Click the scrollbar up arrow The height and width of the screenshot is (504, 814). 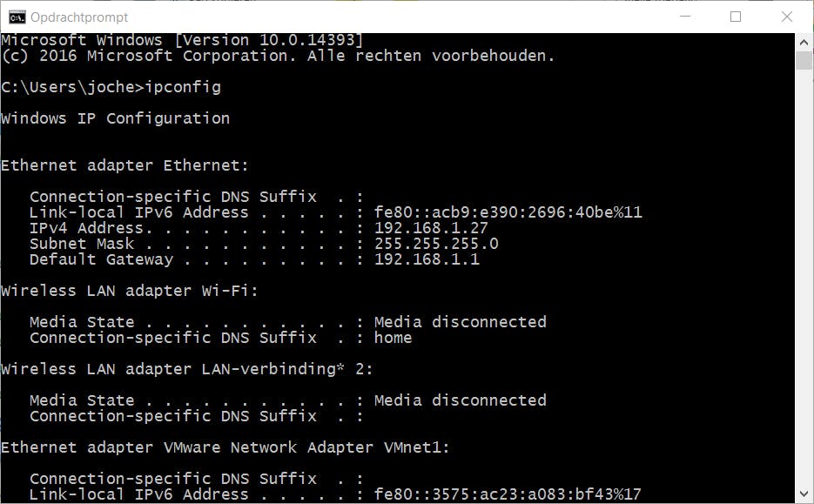(x=804, y=41)
